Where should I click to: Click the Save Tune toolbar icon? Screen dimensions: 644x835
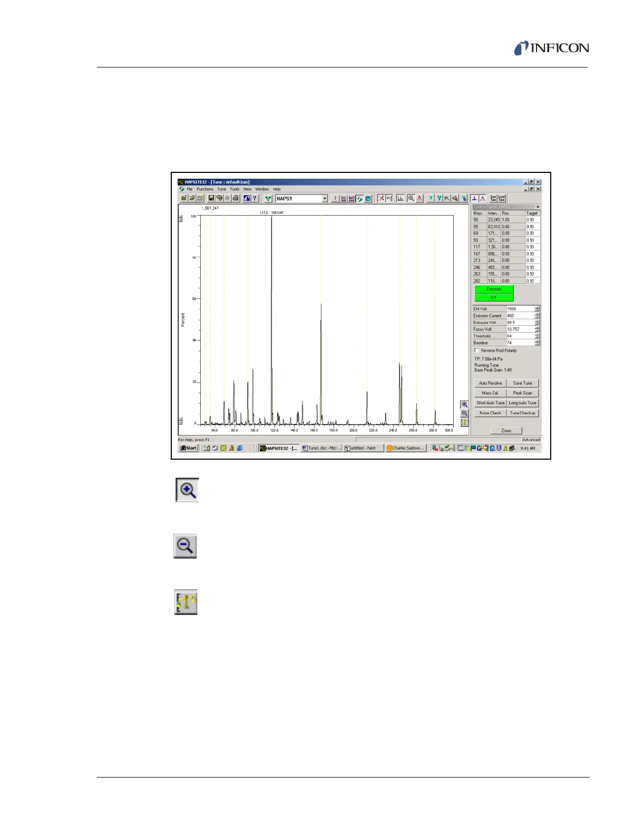(x=493, y=198)
